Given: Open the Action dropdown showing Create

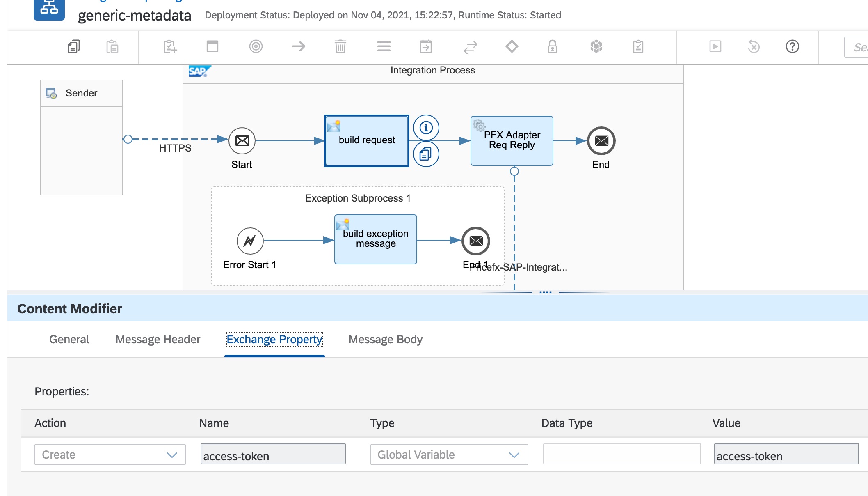Looking at the screenshot, I should pos(110,455).
